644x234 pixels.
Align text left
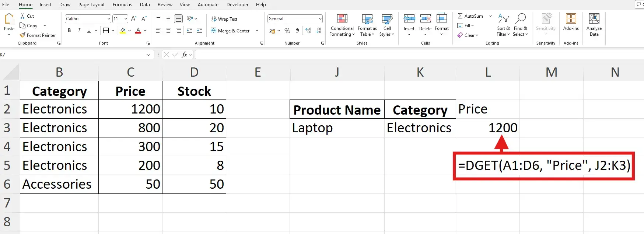point(158,31)
